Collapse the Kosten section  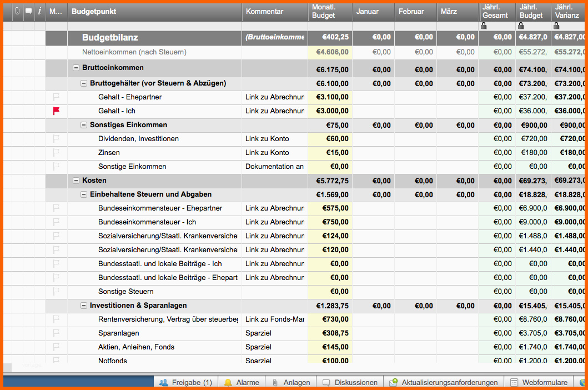tap(76, 181)
